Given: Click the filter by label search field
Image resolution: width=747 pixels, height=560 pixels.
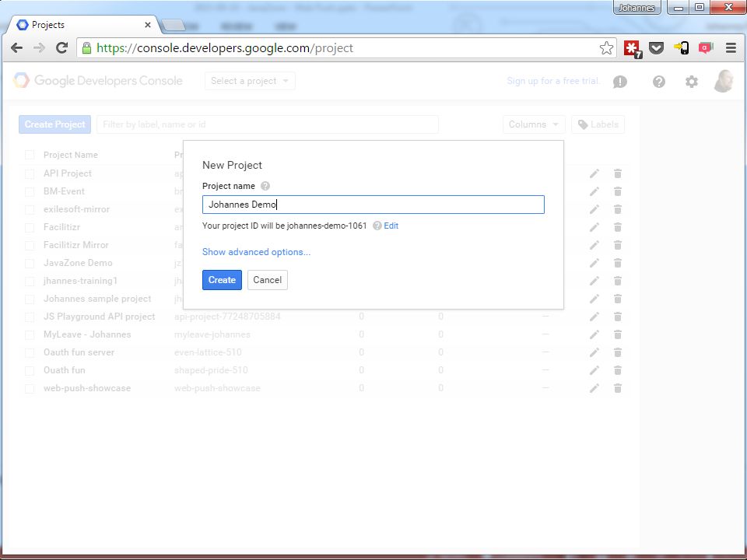Looking at the screenshot, I should [267, 124].
